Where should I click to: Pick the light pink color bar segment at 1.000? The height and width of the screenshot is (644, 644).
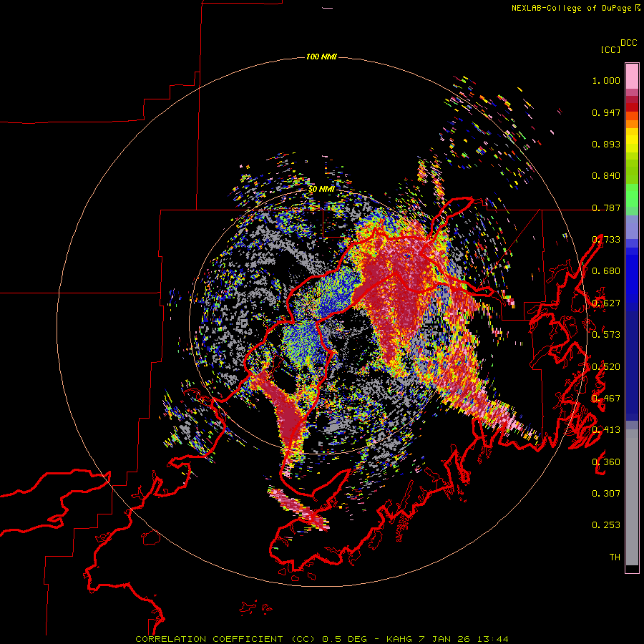(x=632, y=76)
